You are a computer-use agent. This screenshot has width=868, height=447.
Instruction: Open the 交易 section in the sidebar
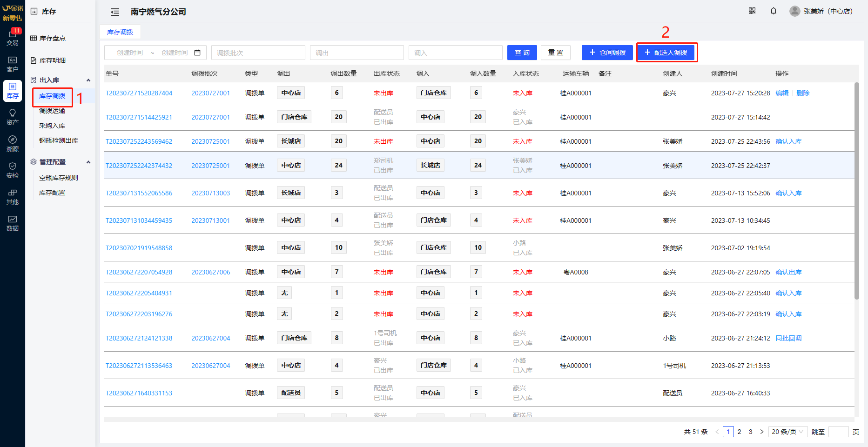13,37
